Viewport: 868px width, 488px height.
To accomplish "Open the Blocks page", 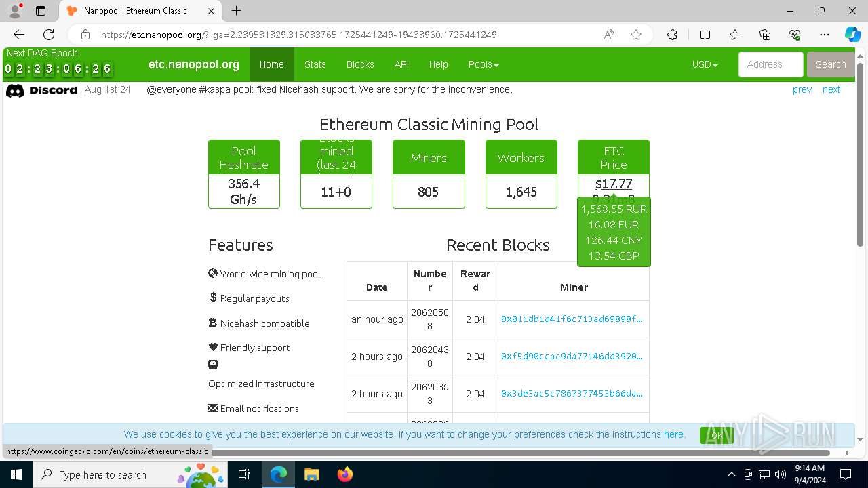I will point(360,64).
